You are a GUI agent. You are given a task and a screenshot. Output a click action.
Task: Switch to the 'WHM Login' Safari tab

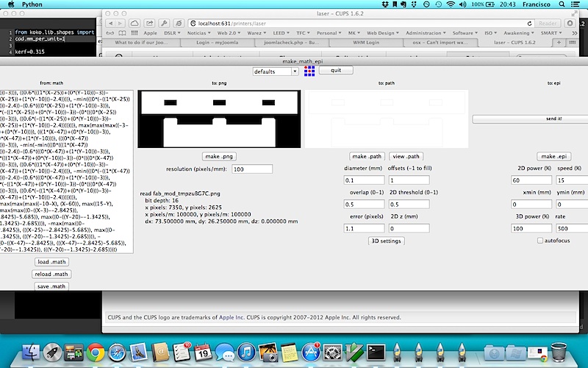point(366,43)
